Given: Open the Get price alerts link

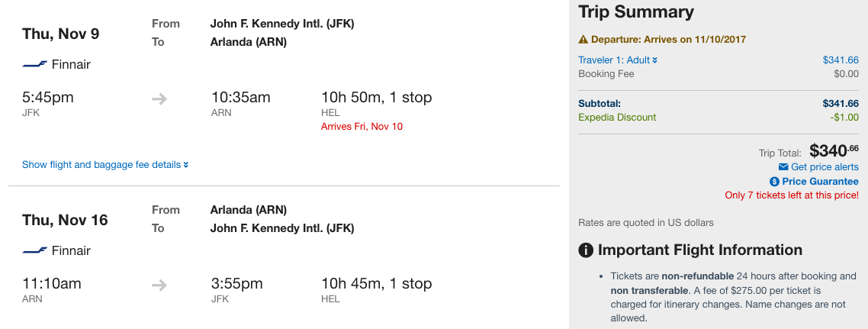Looking at the screenshot, I should pyautogui.click(x=825, y=167).
